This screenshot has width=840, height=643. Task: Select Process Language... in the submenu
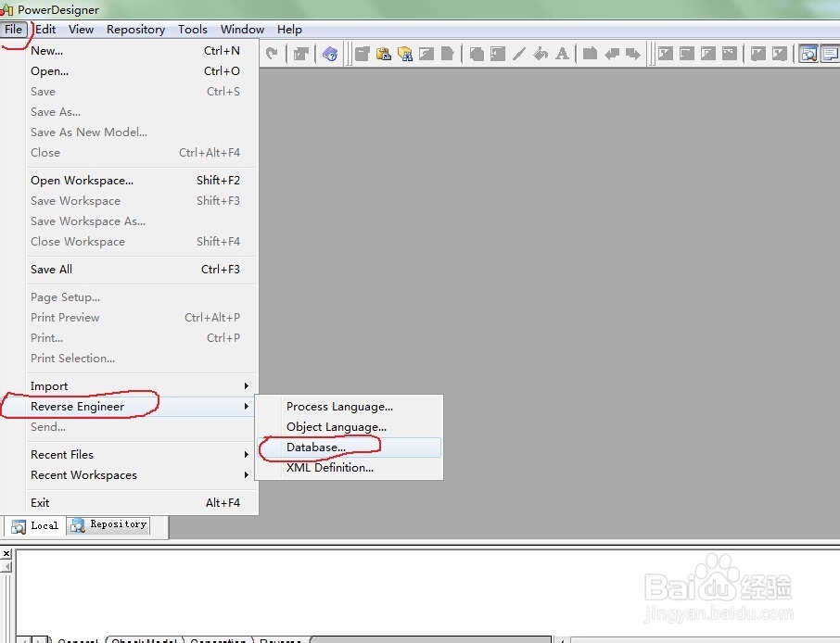click(x=349, y=407)
